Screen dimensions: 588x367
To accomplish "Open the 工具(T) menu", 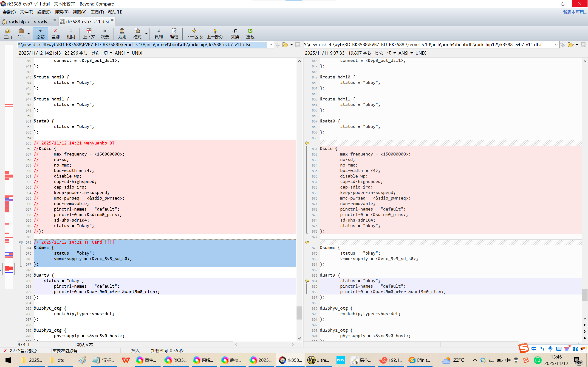I will coord(97,12).
